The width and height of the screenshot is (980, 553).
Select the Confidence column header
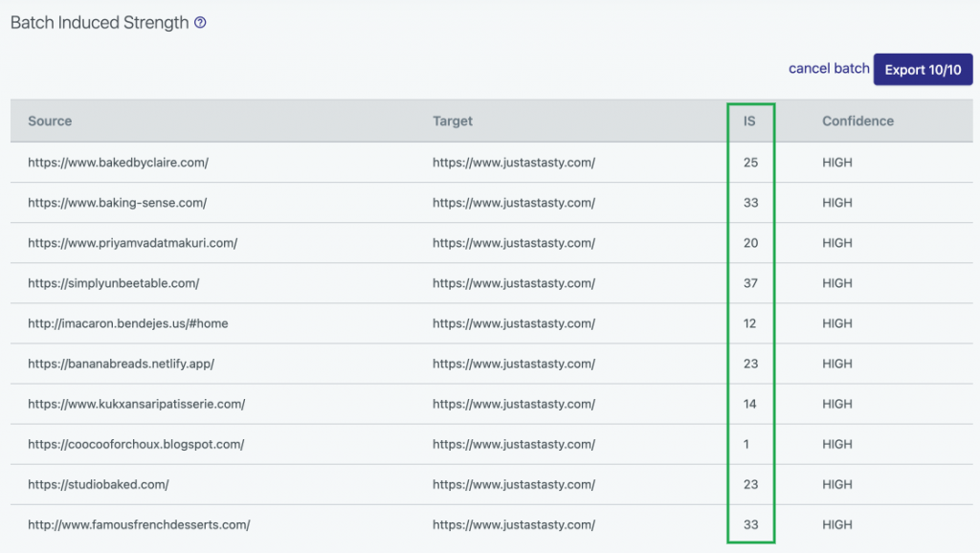pyautogui.click(x=857, y=122)
